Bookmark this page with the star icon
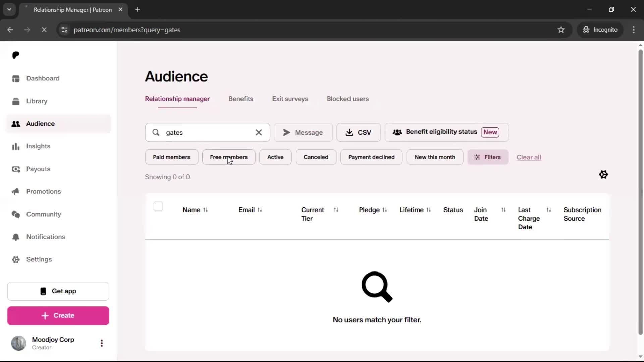 561,30
